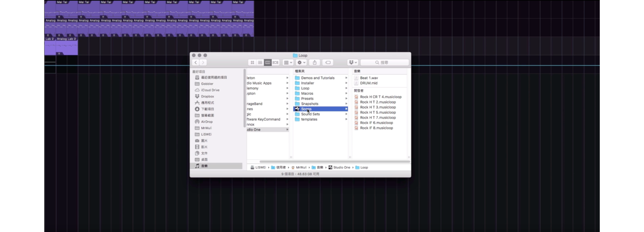
Task: Switch Finder to list view
Action: [x=260, y=62]
